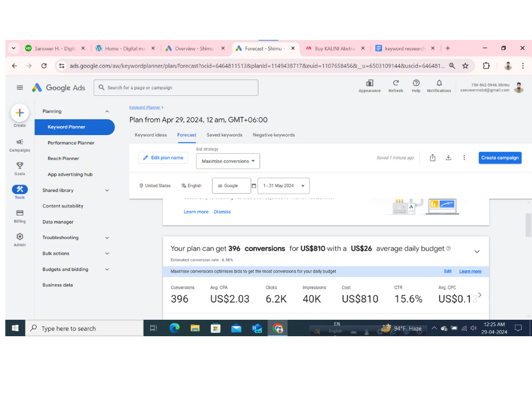Click the Google Ads search field
Viewport: 532px width, 399px height.
pos(176,88)
